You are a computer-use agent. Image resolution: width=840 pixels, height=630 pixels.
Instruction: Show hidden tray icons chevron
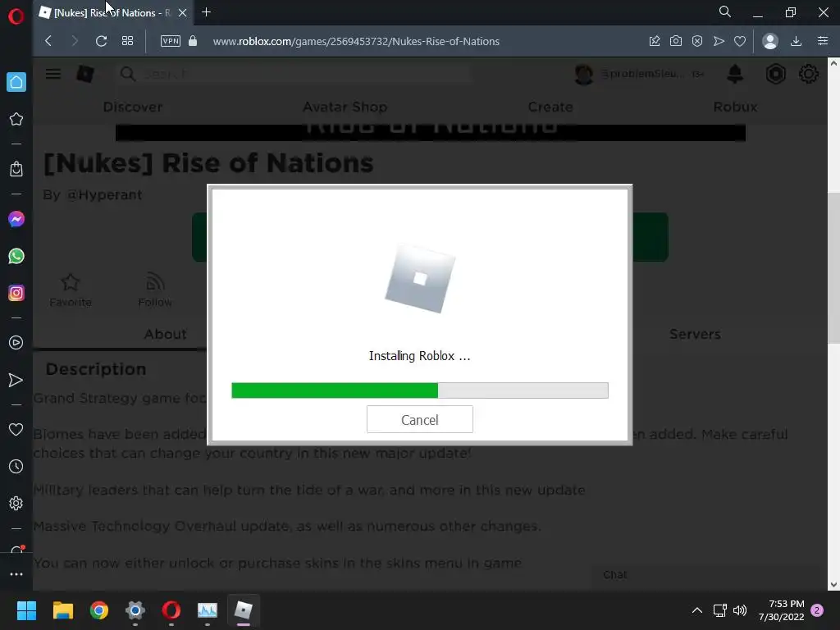697,610
